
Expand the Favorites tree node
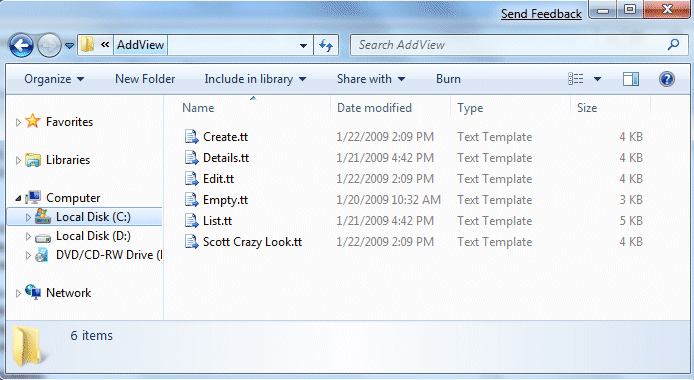click(x=18, y=122)
